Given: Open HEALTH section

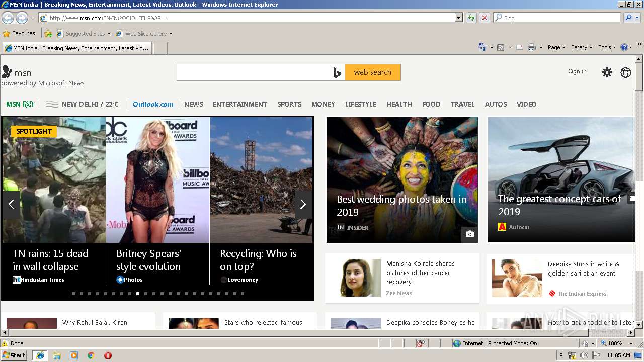Looking at the screenshot, I should tap(399, 104).
